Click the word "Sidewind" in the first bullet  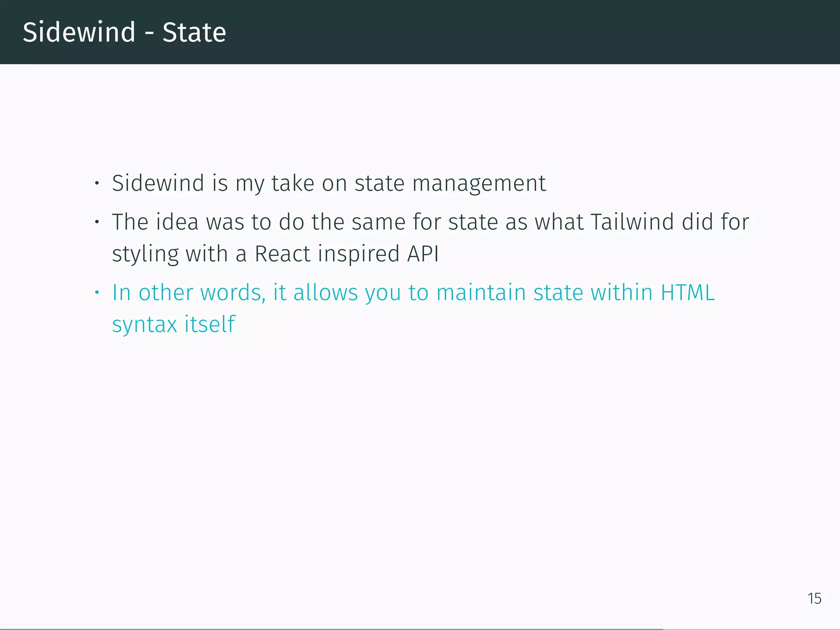[158, 183]
